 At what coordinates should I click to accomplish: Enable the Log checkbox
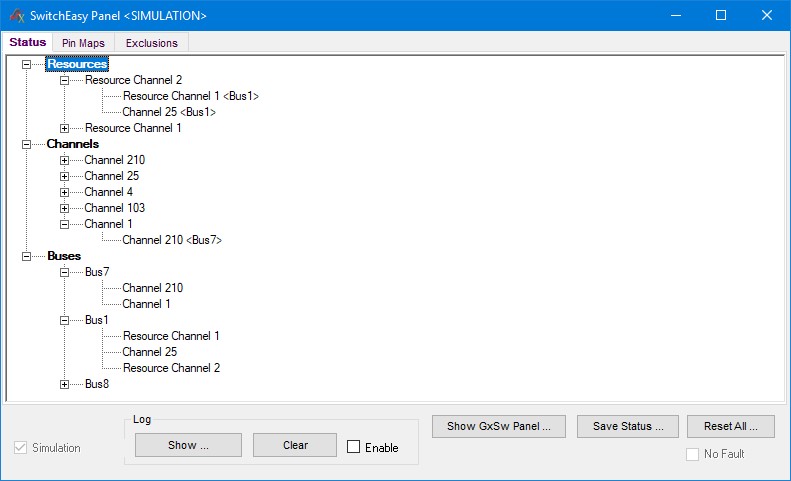pyautogui.click(x=354, y=447)
